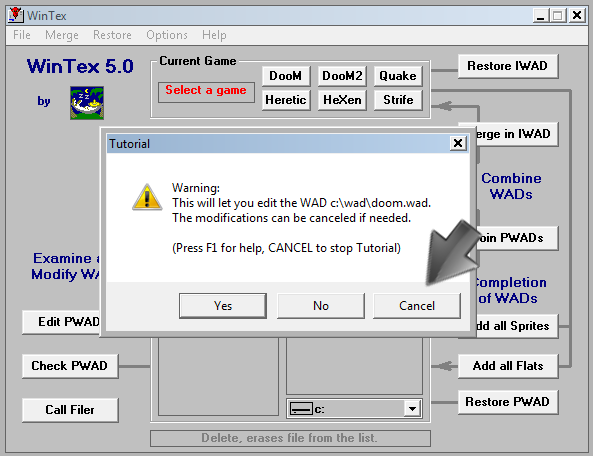Open the Merge menu
The width and height of the screenshot is (593, 456).
pyautogui.click(x=62, y=35)
